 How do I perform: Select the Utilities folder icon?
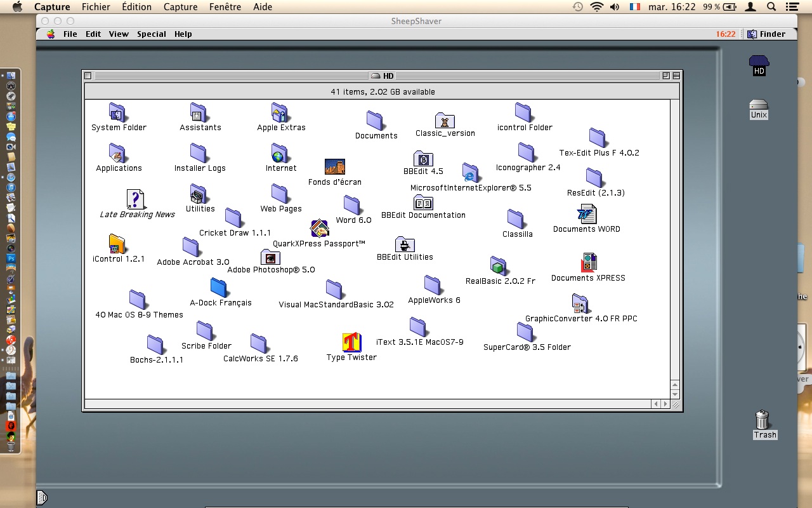point(199,194)
